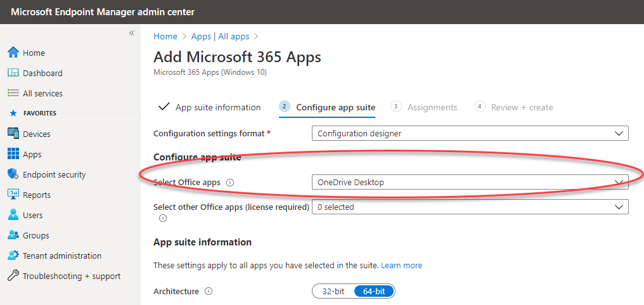Click the App suite information section heading
This screenshot has width=644, height=305.
[x=202, y=242]
